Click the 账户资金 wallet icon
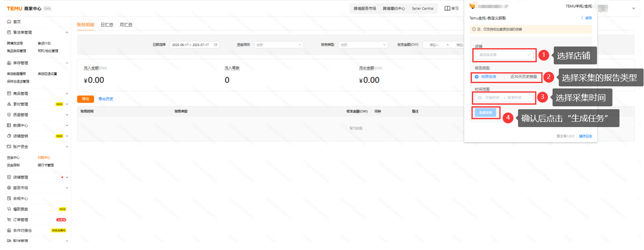Viewport: 644px width, 250px height. click(x=9, y=147)
